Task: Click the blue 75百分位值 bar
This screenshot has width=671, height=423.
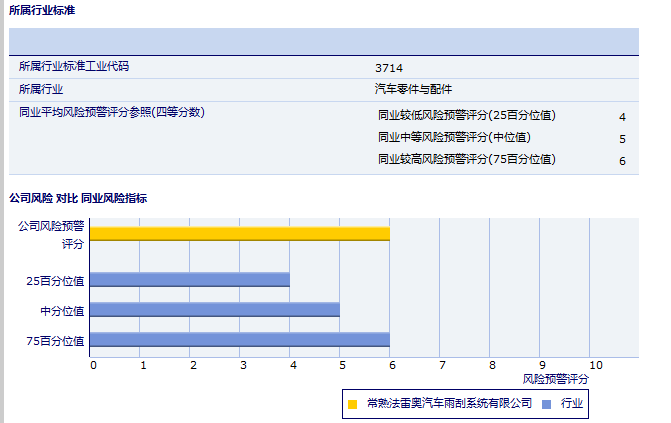Action: (240, 340)
